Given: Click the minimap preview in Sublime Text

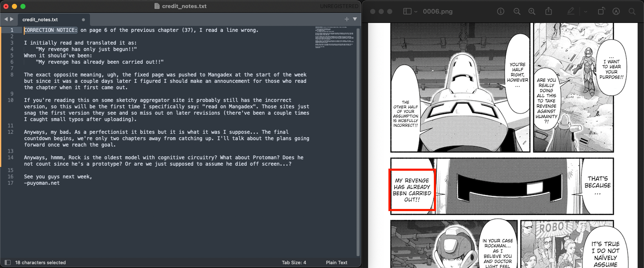Looking at the screenshot, I should point(334,38).
